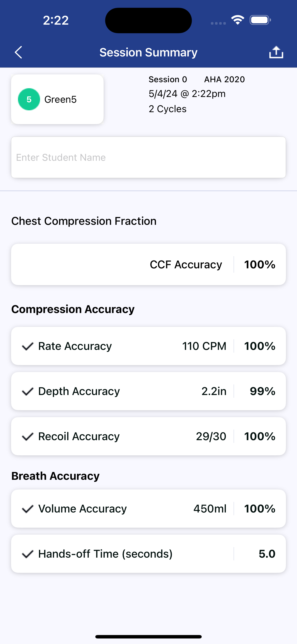Open the Rate Accuracy 110 CPM row
This screenshot has height=644, width=297.
coord(148,346)
